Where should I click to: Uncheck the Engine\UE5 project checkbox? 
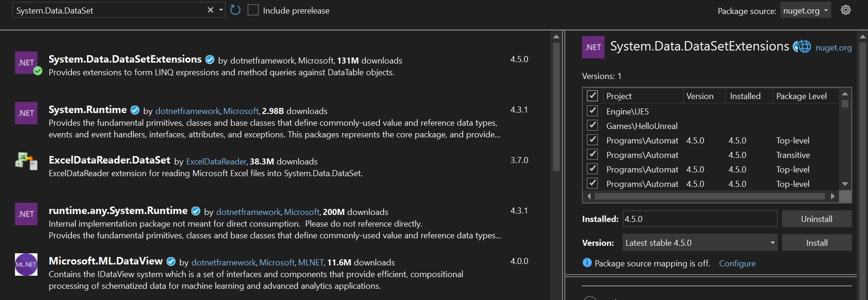pos(592,111)
